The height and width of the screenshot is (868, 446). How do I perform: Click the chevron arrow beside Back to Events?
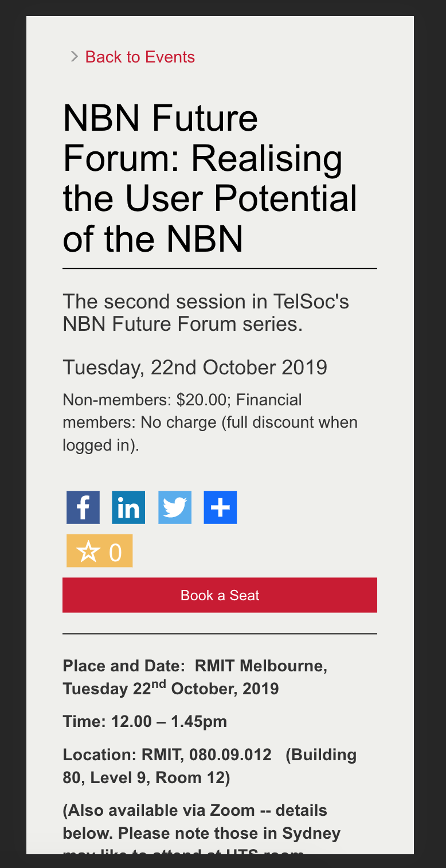coord(74,56)
